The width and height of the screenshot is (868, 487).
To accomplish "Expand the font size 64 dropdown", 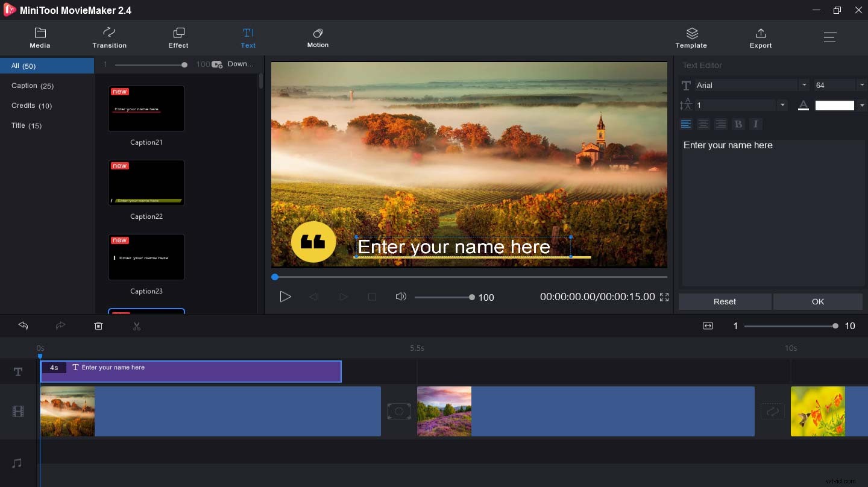I will [x=861, y=84].
